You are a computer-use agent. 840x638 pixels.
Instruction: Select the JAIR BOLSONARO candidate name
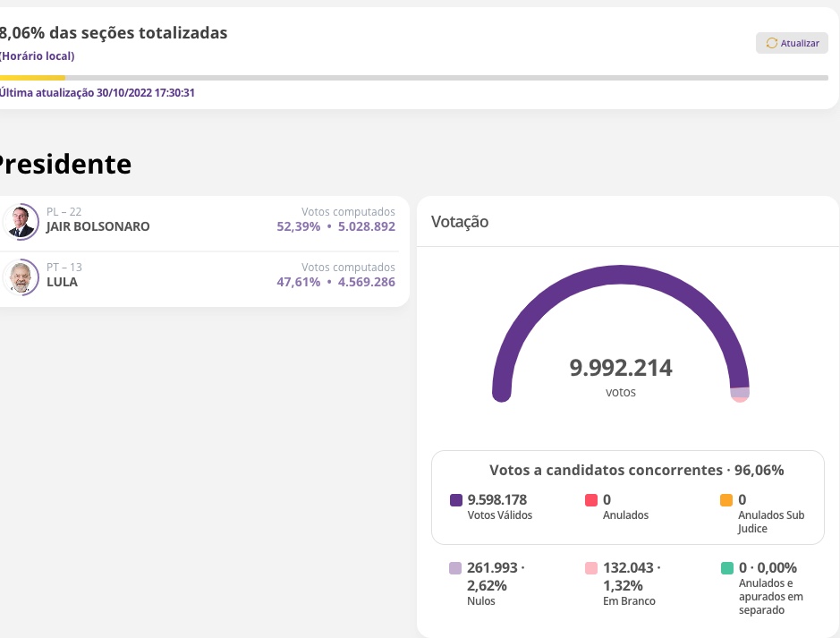[x=98, y=227]
